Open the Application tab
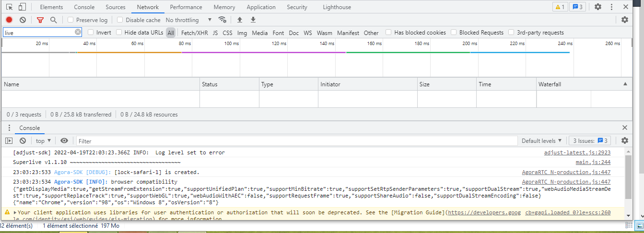Viewport: 644px width, 233px height. click(261, 7)
